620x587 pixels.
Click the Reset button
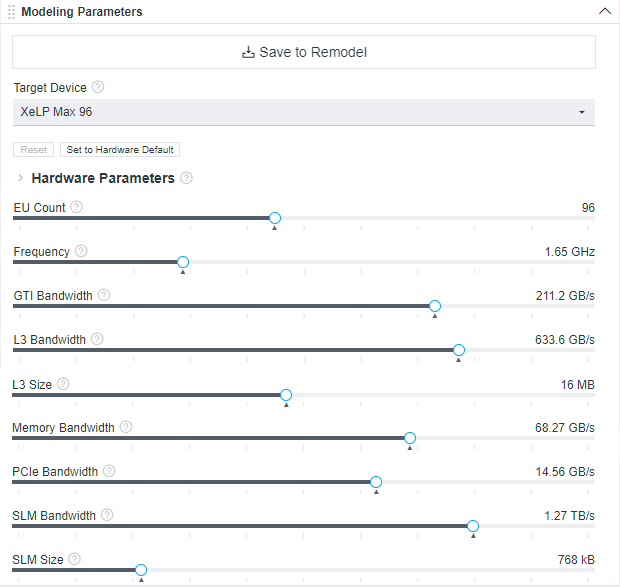[x=34, y=150]
